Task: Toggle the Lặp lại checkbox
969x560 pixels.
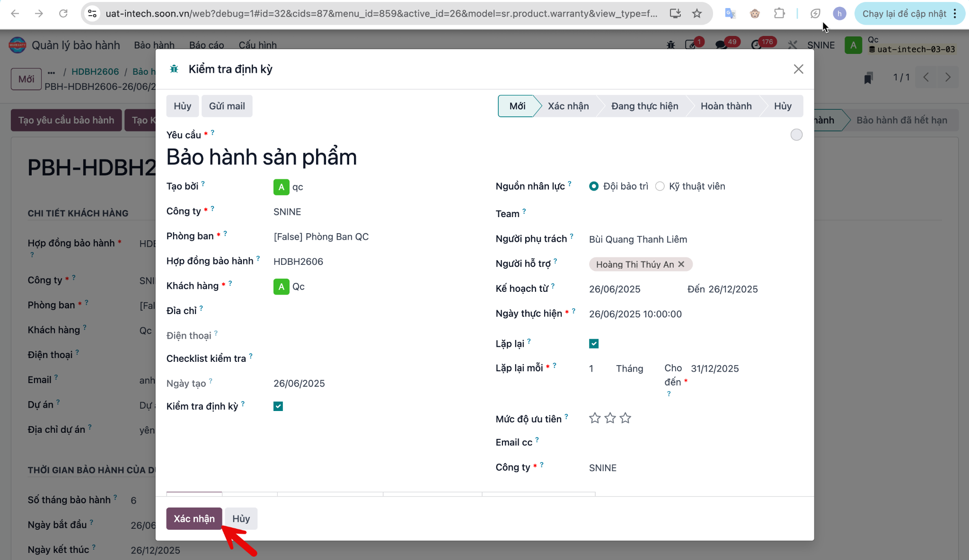Action: [x=594, y=344]
